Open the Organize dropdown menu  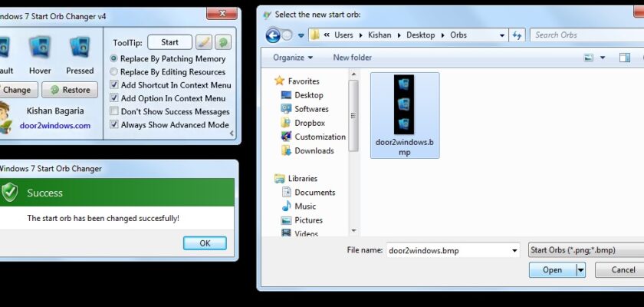point(292,58)
